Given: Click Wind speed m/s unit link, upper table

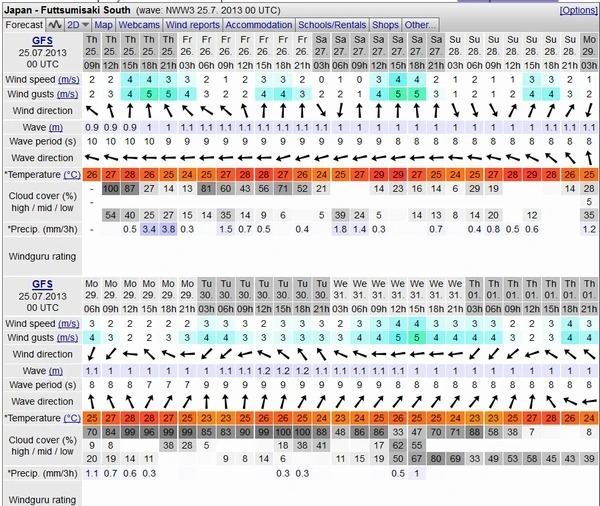Looking at the screenshot, I should tap(69, 79).
